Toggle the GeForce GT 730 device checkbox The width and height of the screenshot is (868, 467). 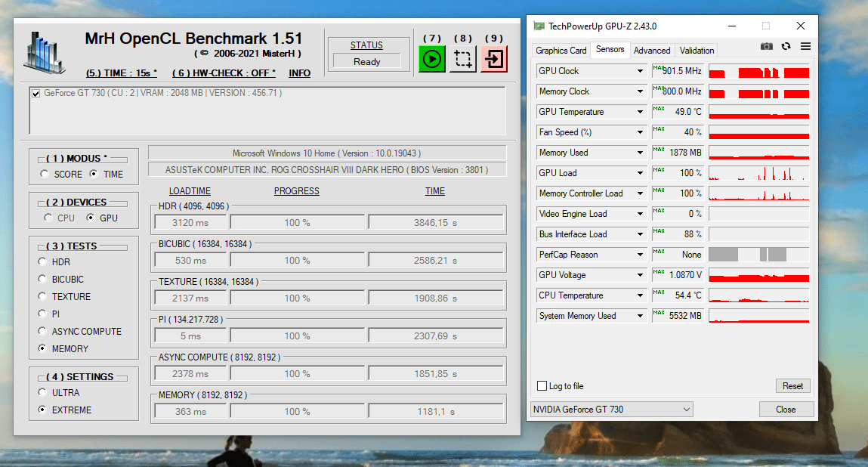click(36, 93)
